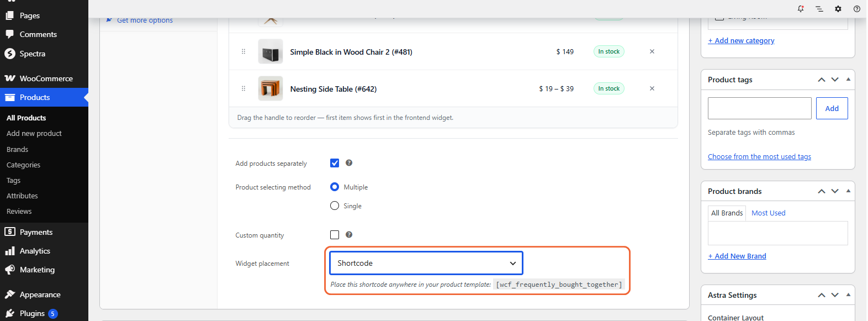Screen dimensions: 868x321
Task: Click the frequently bought together shortcode text
Action: 559,285
